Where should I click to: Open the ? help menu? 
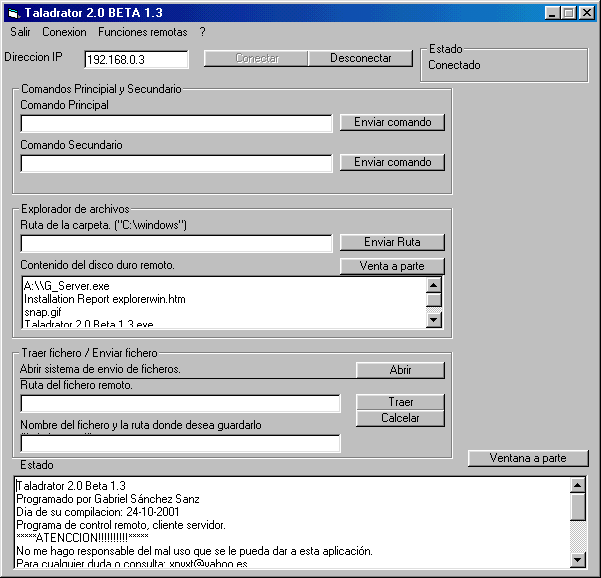[x=202, y=32]
